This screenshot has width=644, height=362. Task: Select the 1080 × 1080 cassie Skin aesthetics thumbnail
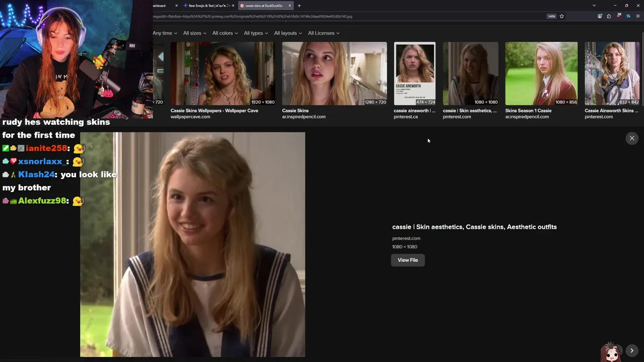click(x=470, y=73)
